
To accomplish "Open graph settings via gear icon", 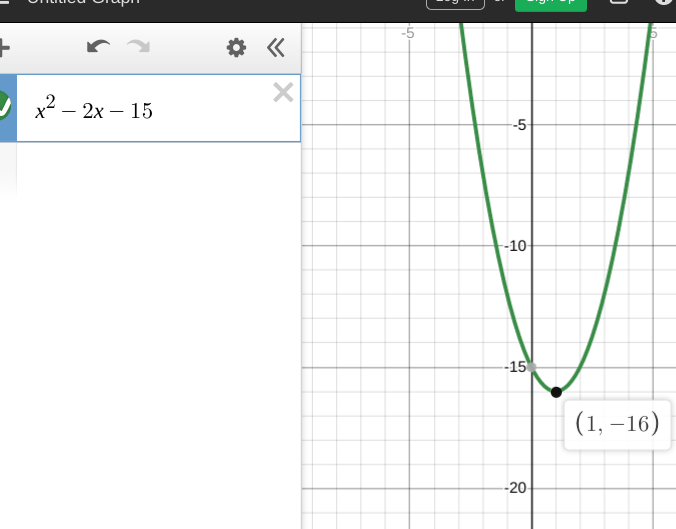I will click(236, 47).
